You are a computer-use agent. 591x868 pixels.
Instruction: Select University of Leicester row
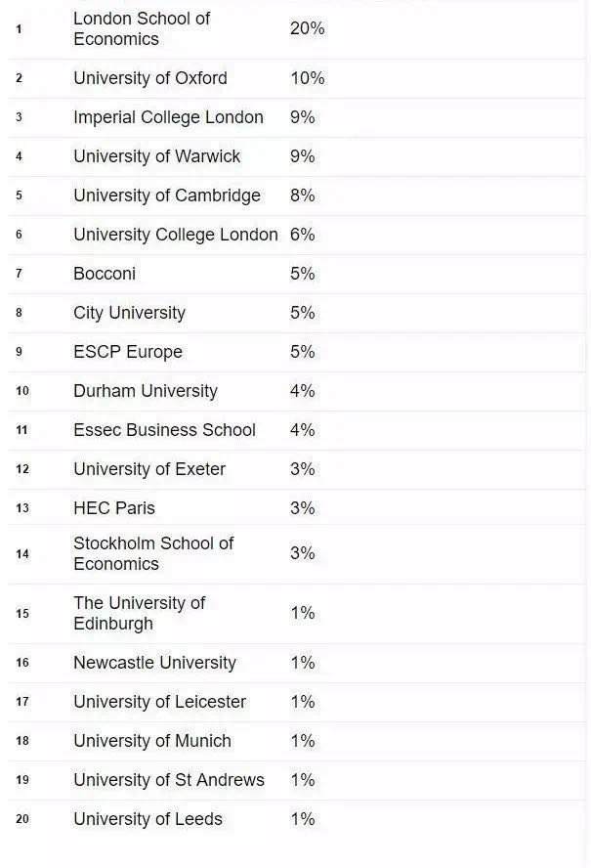coord(297,702)
